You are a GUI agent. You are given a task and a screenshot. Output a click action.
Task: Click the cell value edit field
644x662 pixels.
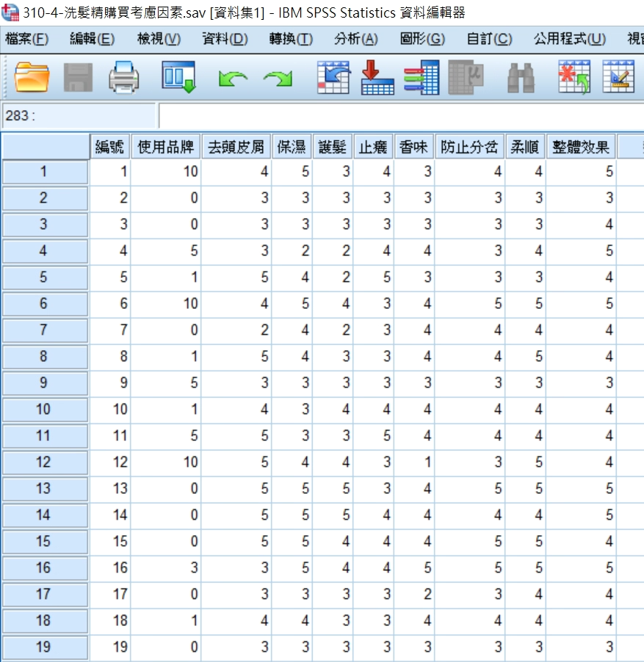(400, 116)
